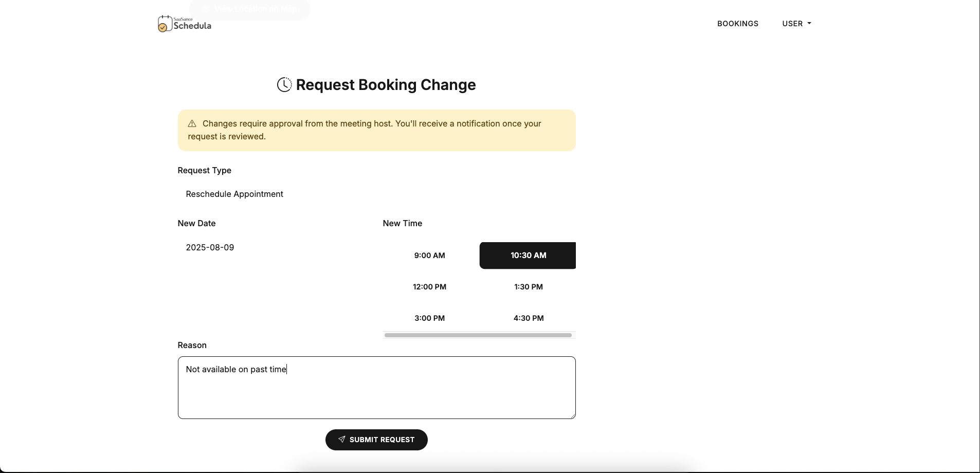
Task: Click the time slot horizontal scrollbar
Action: (x=478, y=335)
